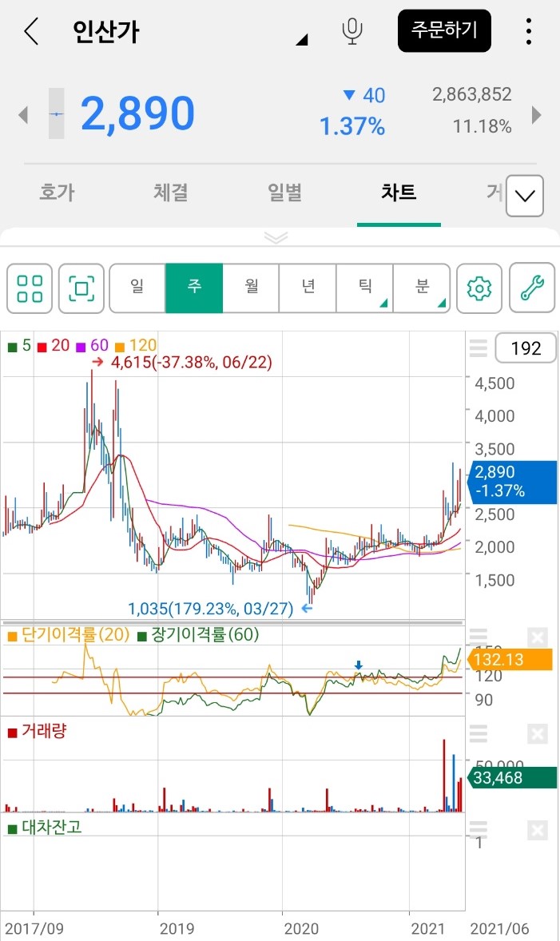Viewport: 560px width, 941px height.
Task: Tap the 단기이격률(20) indicator legend
Action: coord(69,635)
